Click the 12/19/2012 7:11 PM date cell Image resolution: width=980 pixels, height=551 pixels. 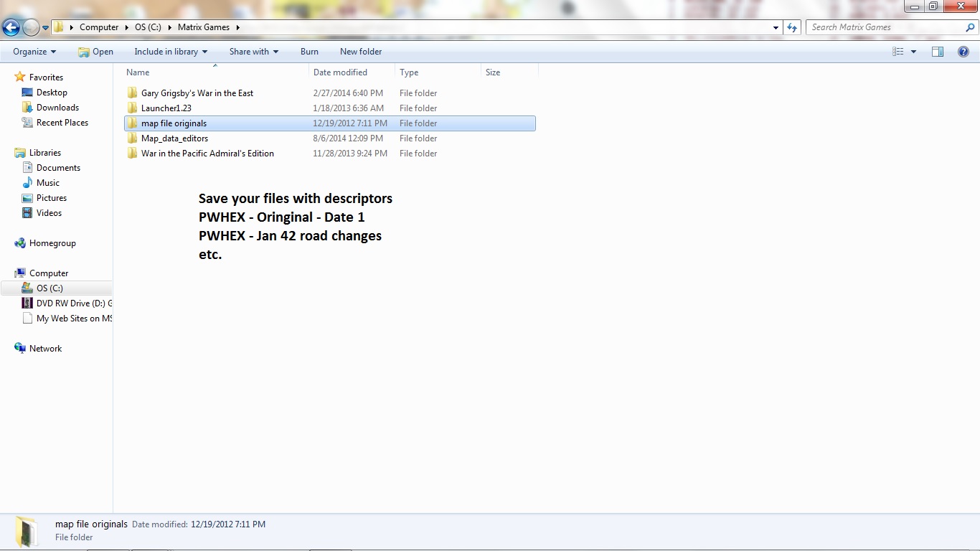click(350, 123)
